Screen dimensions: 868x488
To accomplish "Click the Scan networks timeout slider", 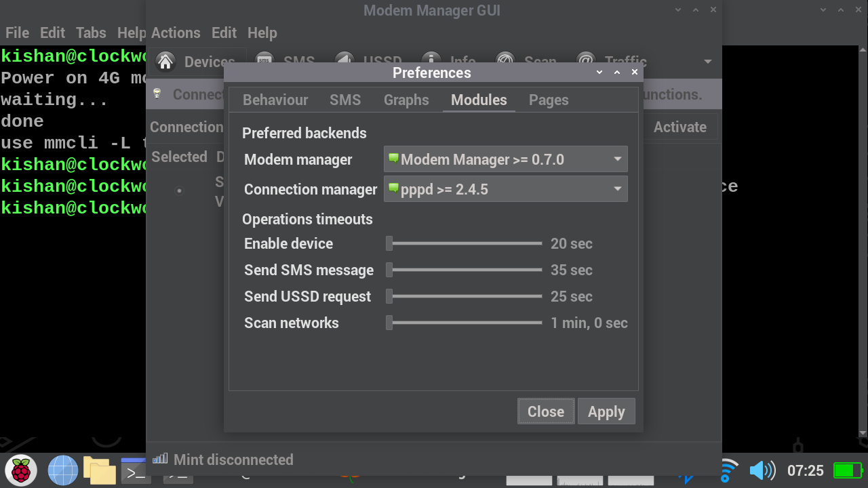I will (465, 323).
